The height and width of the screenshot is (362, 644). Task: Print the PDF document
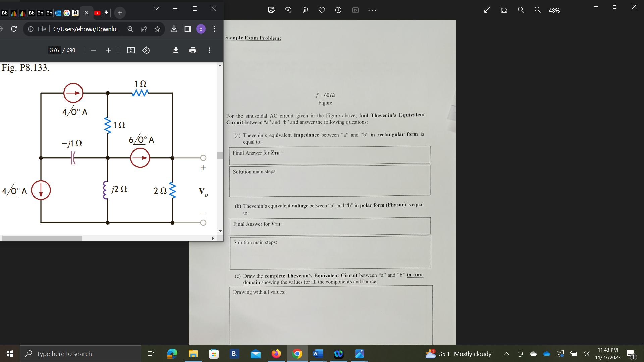pos(193,50)
